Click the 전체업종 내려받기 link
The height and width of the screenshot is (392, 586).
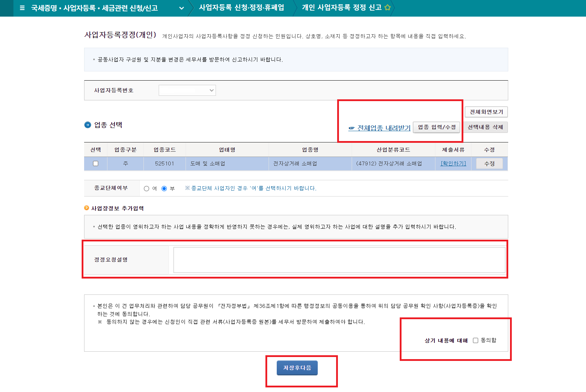(384, 128)
